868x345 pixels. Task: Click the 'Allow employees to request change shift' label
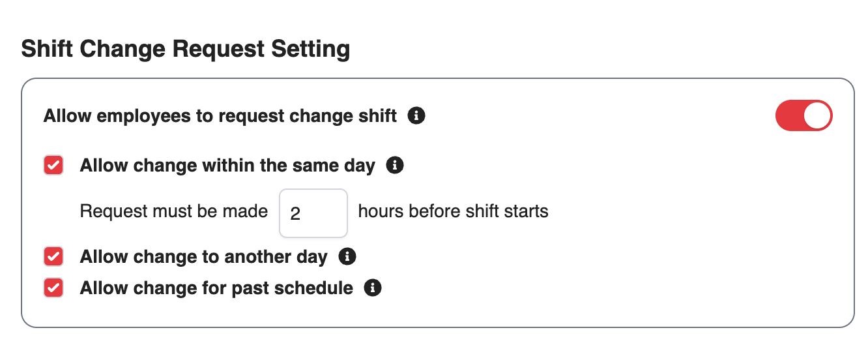point(220,116)
